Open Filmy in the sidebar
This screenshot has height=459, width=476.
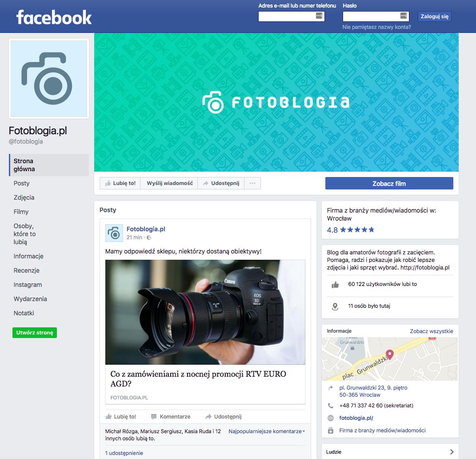21,212
